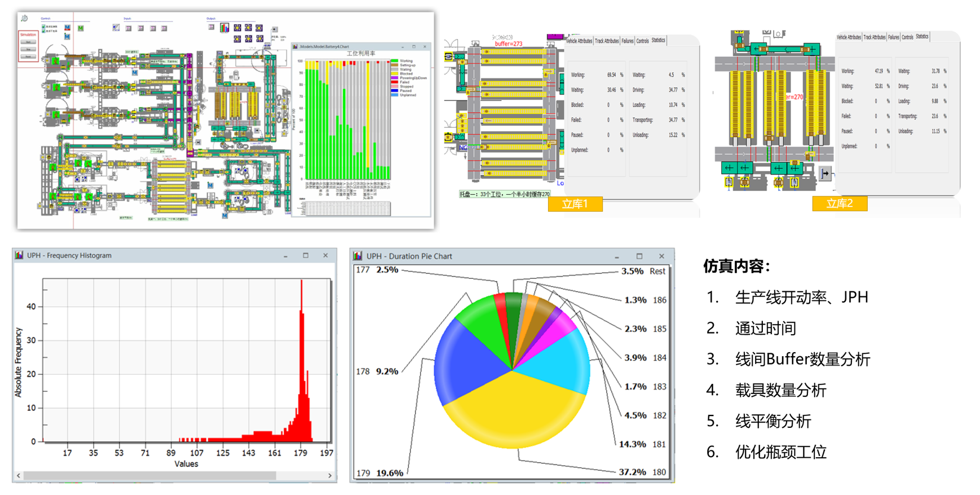Click the Battery4.Chart window title icon
The width and height of the screenshot is (980, 495).
click(x=295, y=47)
